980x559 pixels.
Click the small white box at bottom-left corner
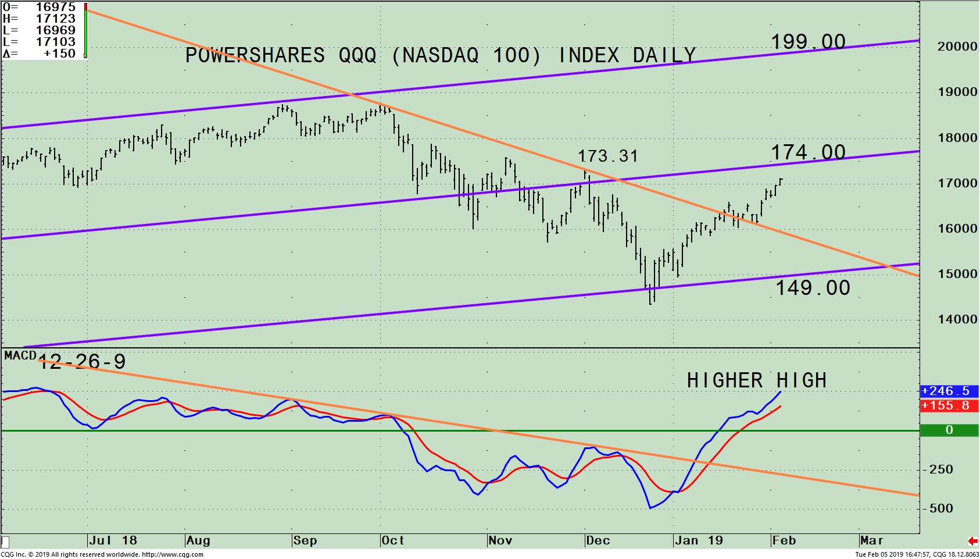click(5, 542)
